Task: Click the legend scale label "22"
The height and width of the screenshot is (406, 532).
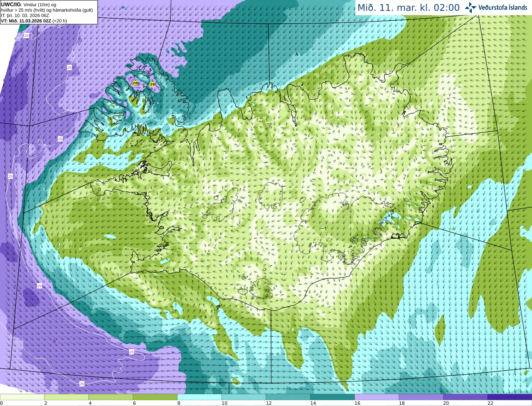Action: (490, 403)
